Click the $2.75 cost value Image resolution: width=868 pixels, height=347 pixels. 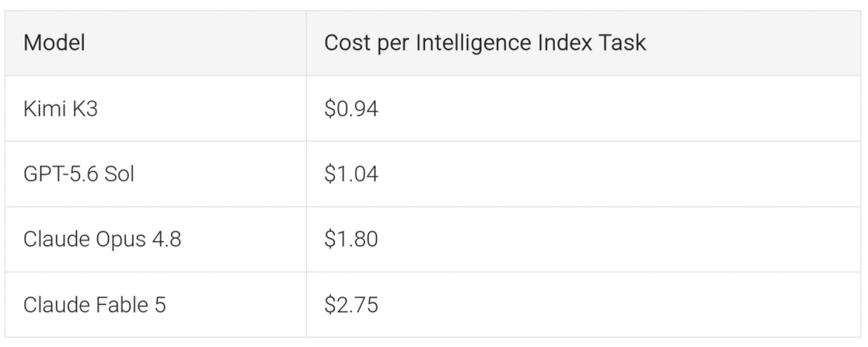351,304
